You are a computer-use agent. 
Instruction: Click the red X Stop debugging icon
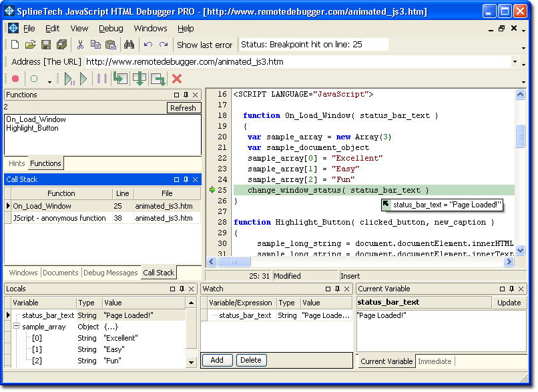(177, 79)
